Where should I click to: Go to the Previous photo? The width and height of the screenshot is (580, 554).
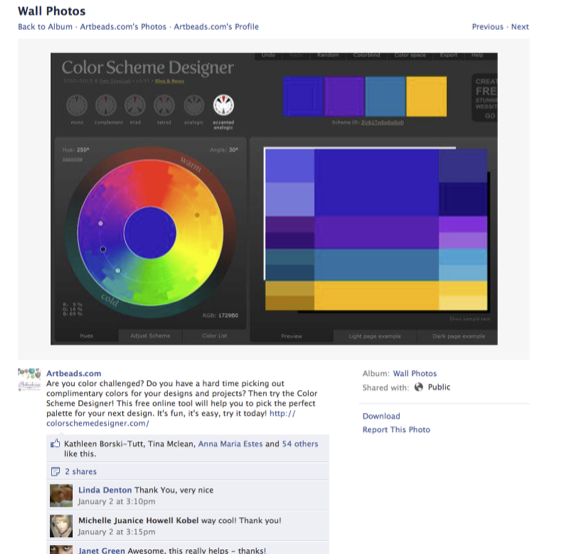pyautogui.click(x=488, y=27)
